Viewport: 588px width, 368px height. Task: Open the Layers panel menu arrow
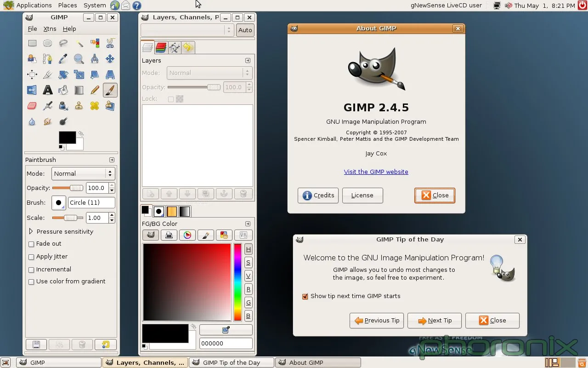click(x=248, y=61)
